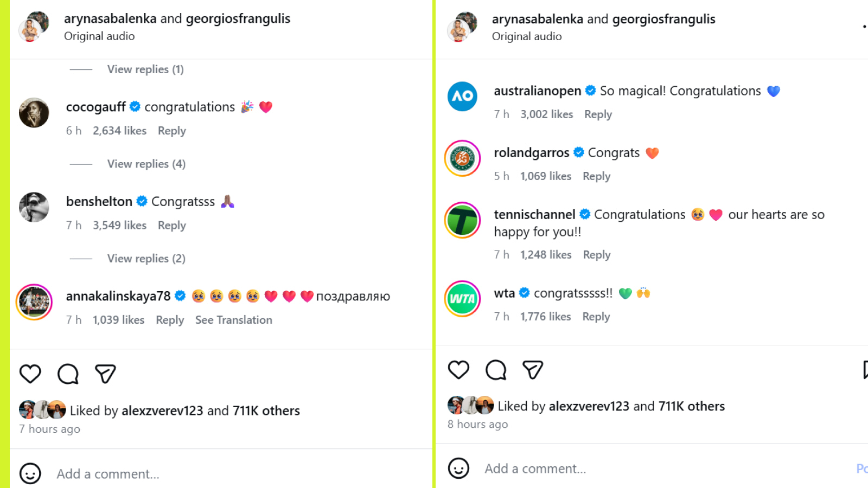Open the wta profile picture
The height and width of the screenshot is (488, 868).
point(462,299)
